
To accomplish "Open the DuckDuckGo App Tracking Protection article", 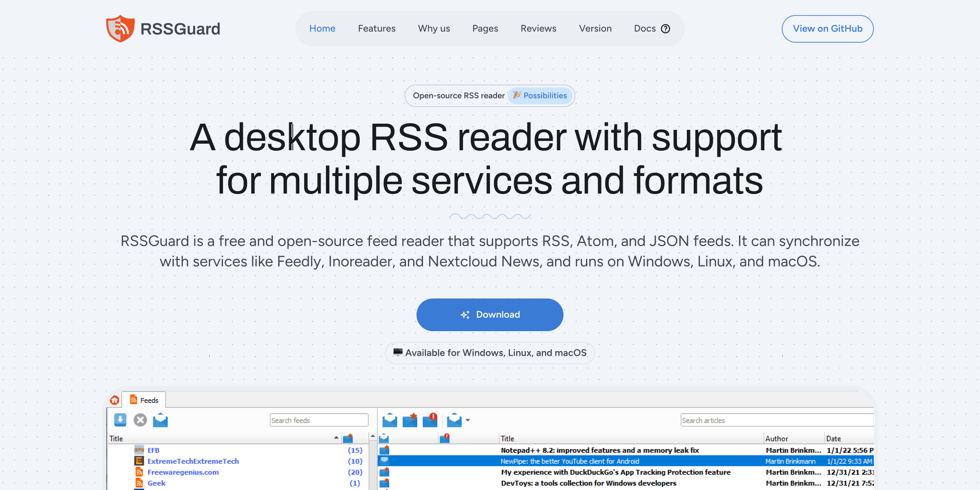I will tap(616, 472).
